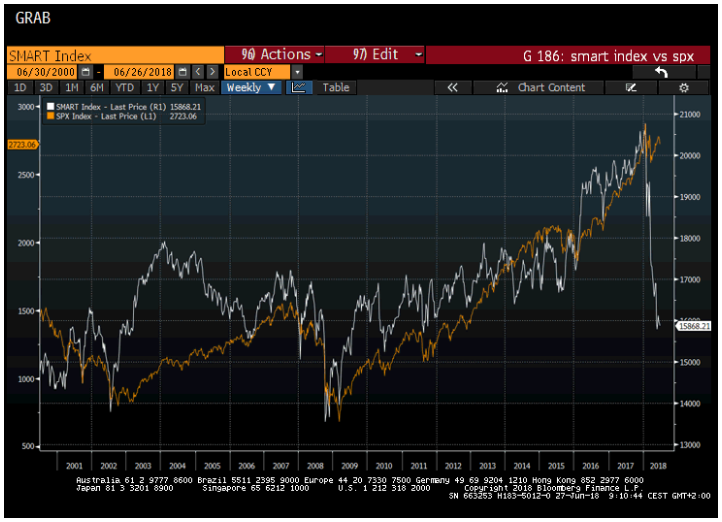
Task: Open the annotation pencil tool
Action: (631, 87)
